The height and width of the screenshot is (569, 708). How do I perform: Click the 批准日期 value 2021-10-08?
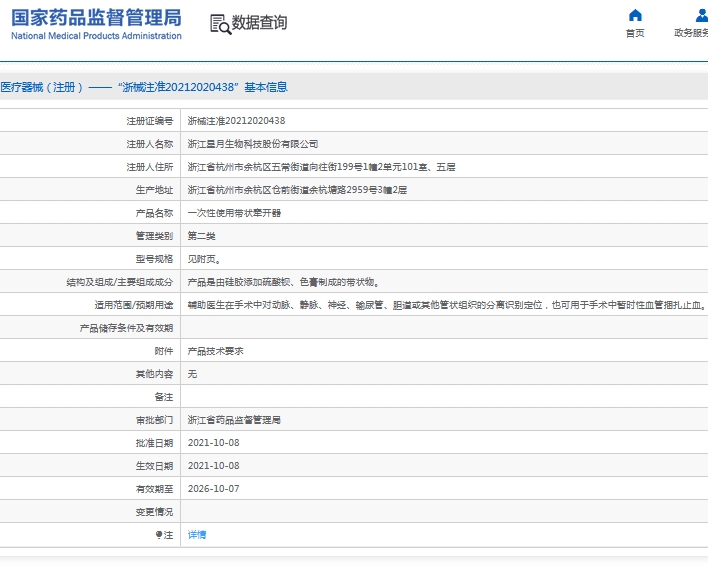point(214,443)
